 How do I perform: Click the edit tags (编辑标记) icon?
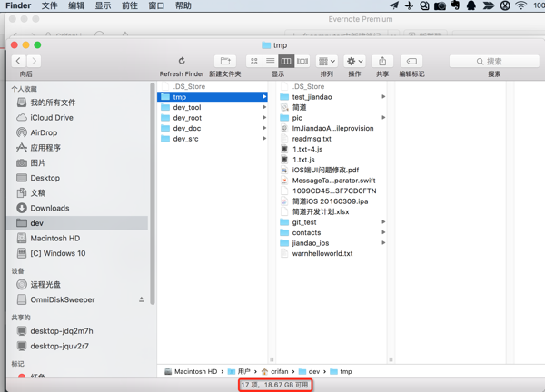click(411, 61)
